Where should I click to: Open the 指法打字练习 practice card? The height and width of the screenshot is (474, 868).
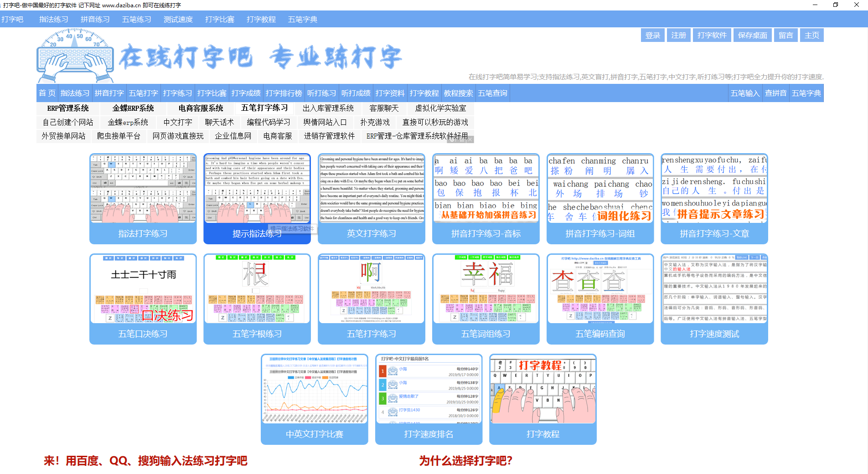coord(143,199)
